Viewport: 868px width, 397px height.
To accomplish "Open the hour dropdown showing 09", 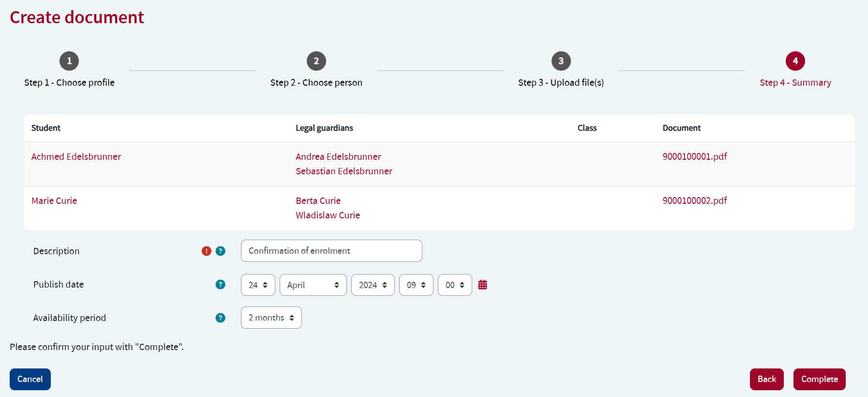I will 416,285.
